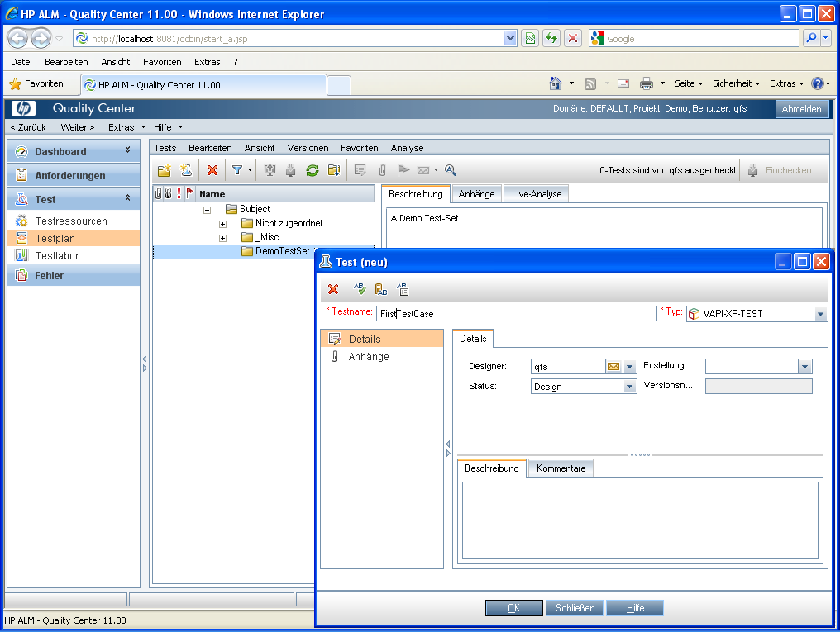This screenshot has width=840, height=632.
Task: Open the Analyse menu
Action: coord(407,148)
